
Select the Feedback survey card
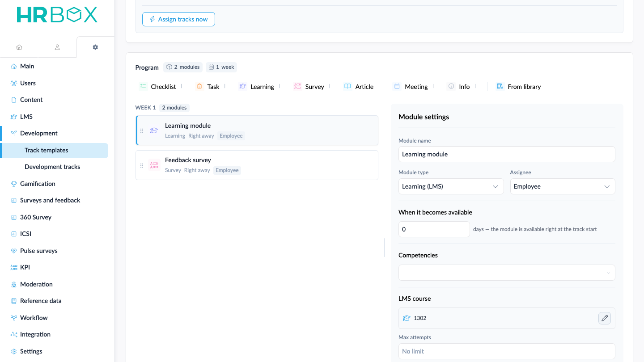(x=257, y=165)
